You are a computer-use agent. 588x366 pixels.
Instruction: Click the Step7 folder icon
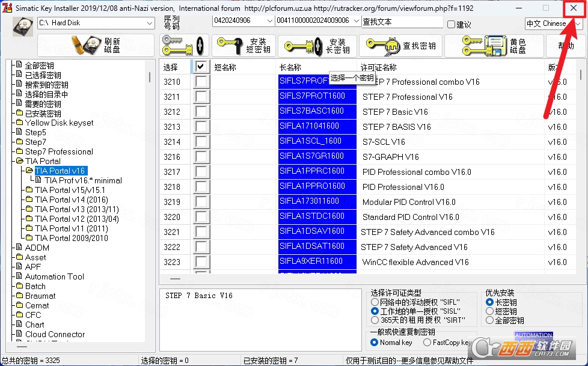point(19,142)
